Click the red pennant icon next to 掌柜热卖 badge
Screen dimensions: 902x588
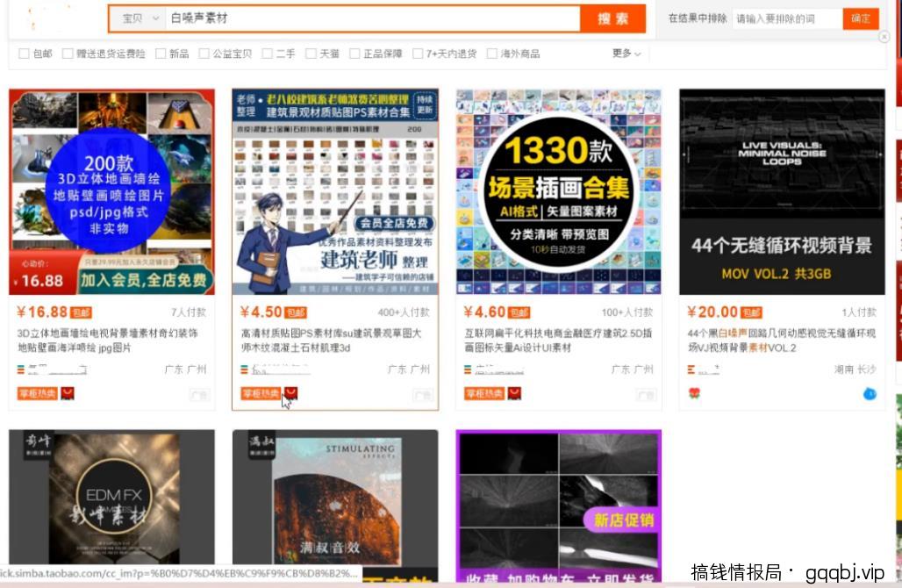290,393
